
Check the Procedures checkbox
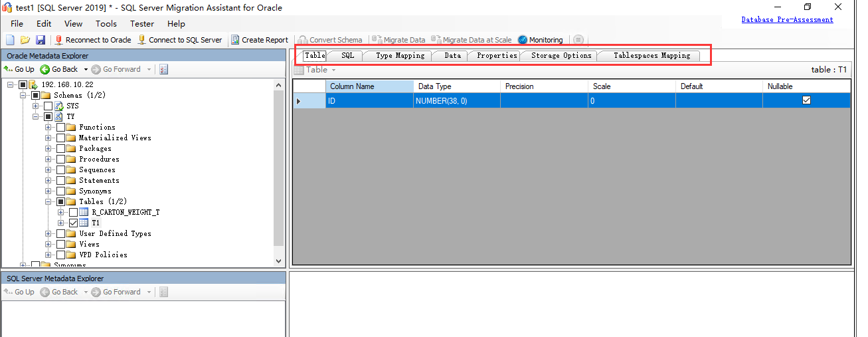click(60, 159)
